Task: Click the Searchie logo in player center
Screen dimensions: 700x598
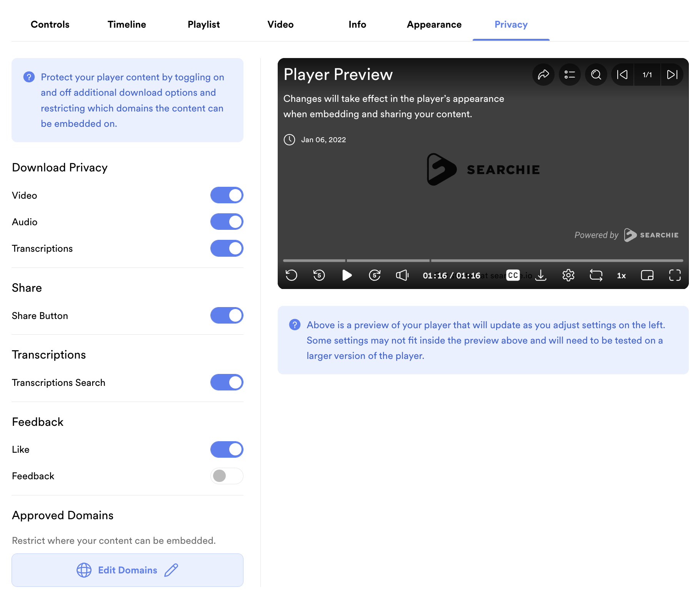Action: 483,169
